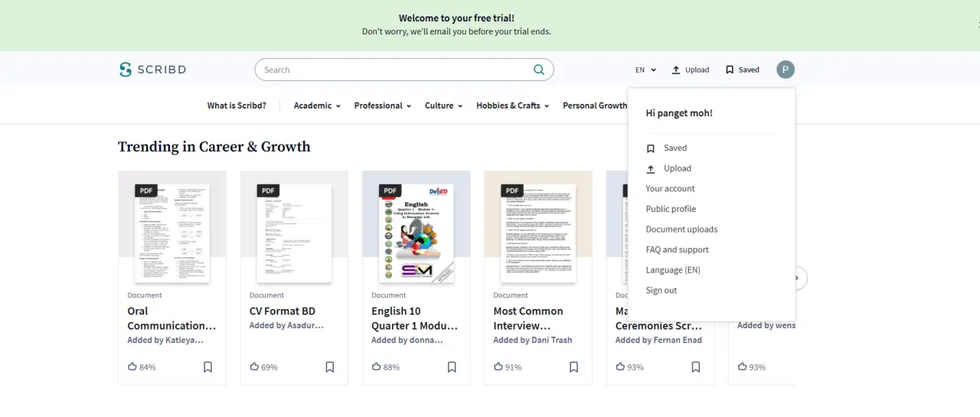Open the CV Format BD title link
980x417 pixels.
[283, 311]
